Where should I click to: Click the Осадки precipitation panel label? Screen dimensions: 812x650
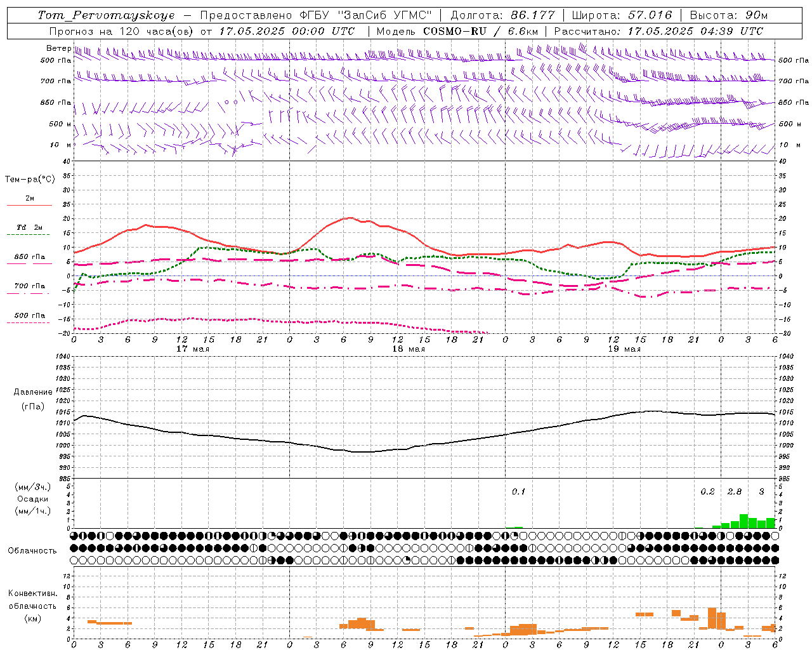point(33,499)
